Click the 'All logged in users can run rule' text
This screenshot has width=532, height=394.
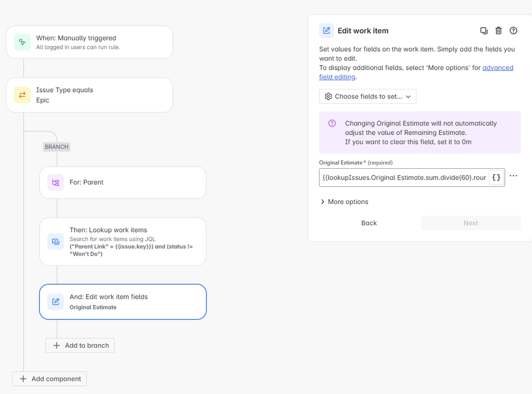pyautogui.click(x=78, y=47)
